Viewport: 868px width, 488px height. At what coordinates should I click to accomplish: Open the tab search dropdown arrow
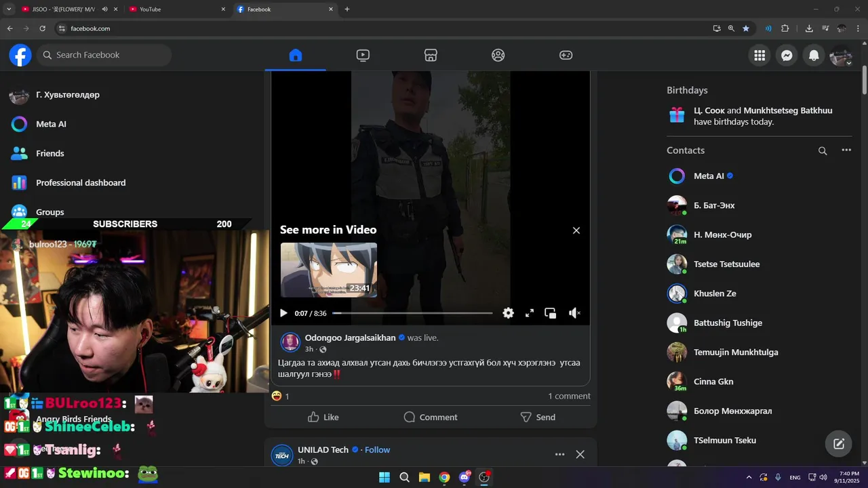(9, 9)
